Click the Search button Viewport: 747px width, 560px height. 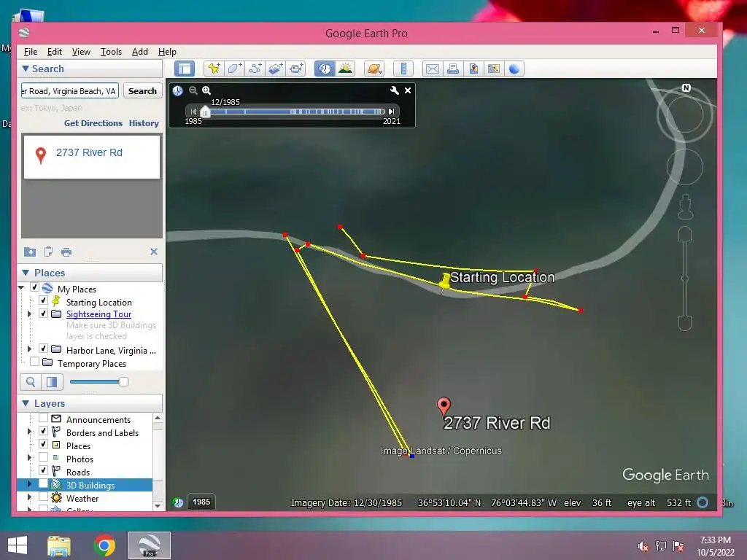tap(142, 91)
